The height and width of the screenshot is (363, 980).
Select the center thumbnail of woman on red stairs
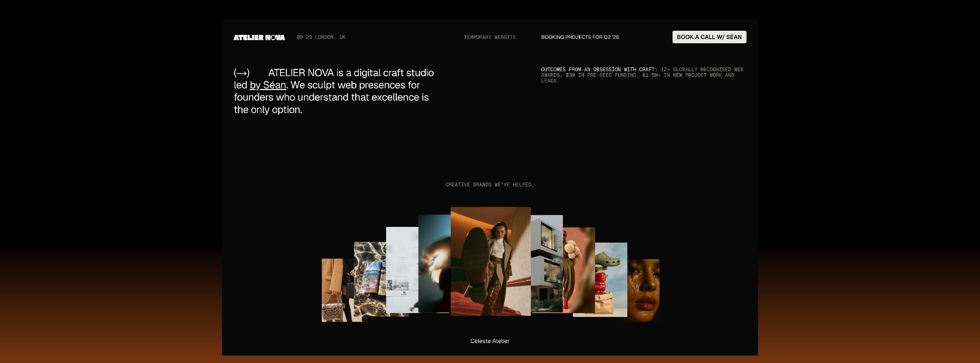pos(490,261)
